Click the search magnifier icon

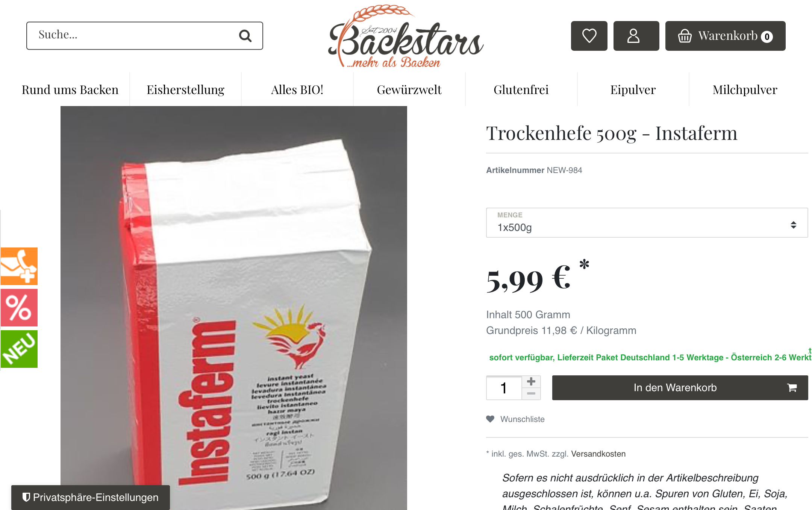245,36
